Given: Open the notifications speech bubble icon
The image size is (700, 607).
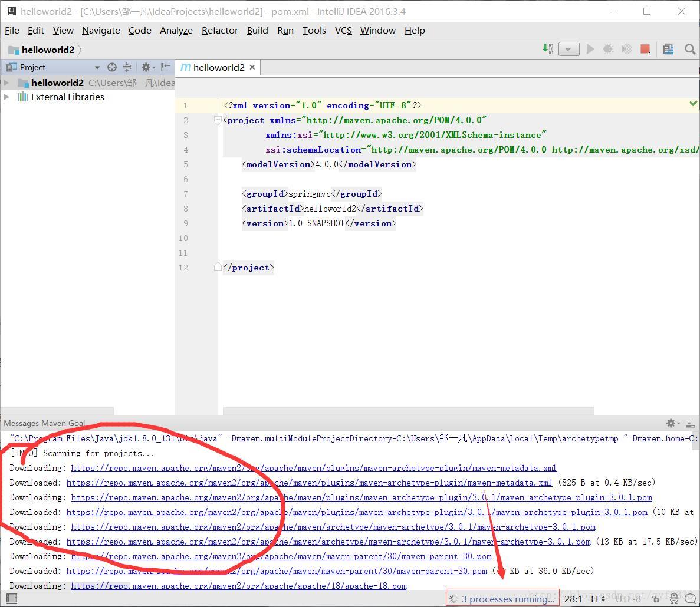Looking at the screenshot, I should [x=690, y=599].
